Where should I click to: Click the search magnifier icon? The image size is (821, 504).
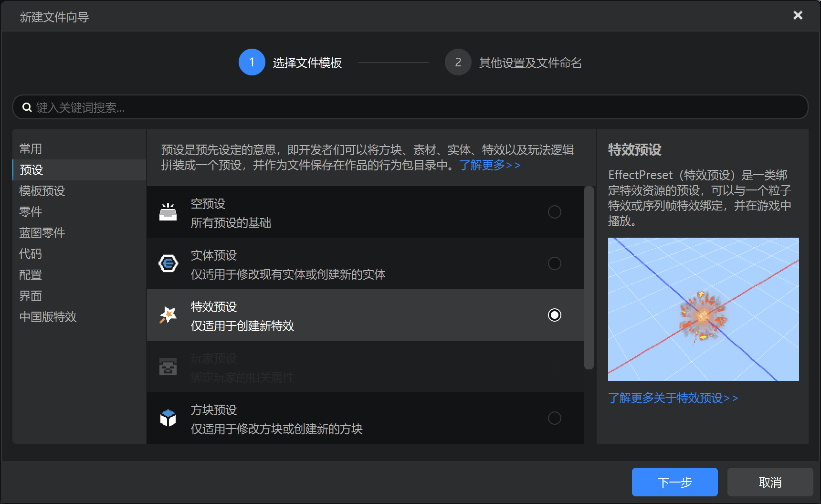click(27, 107)
